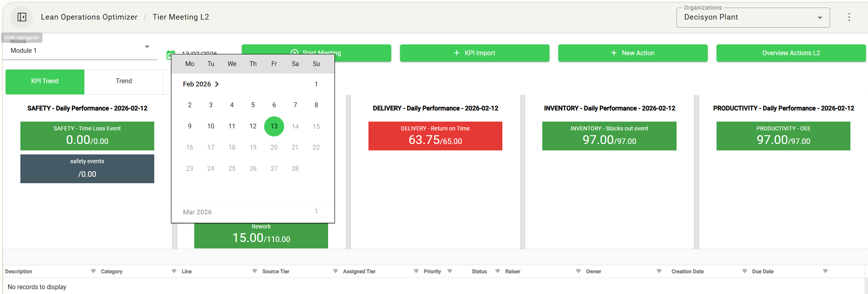868x294 pixels.
Task: Open filter for Owner column
Action: (x=659, y=271)
